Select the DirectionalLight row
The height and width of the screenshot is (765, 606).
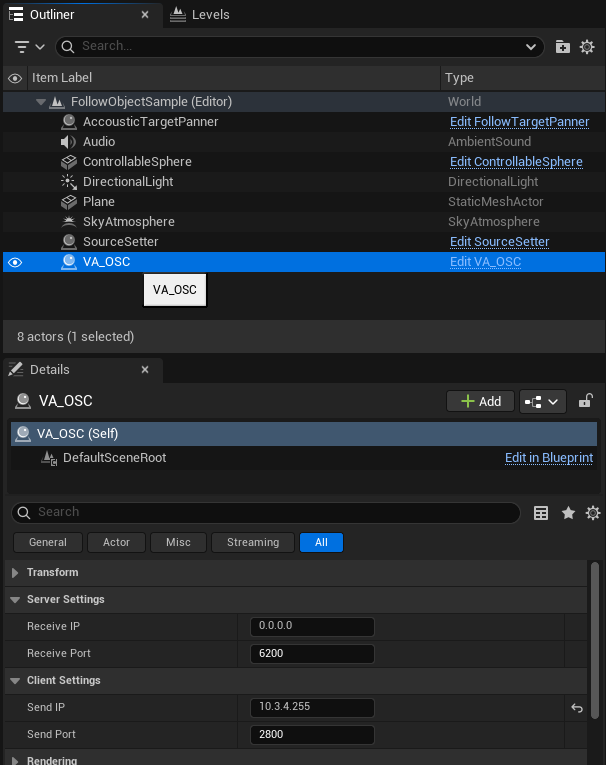pyautogui.click(x=303, y=182)
